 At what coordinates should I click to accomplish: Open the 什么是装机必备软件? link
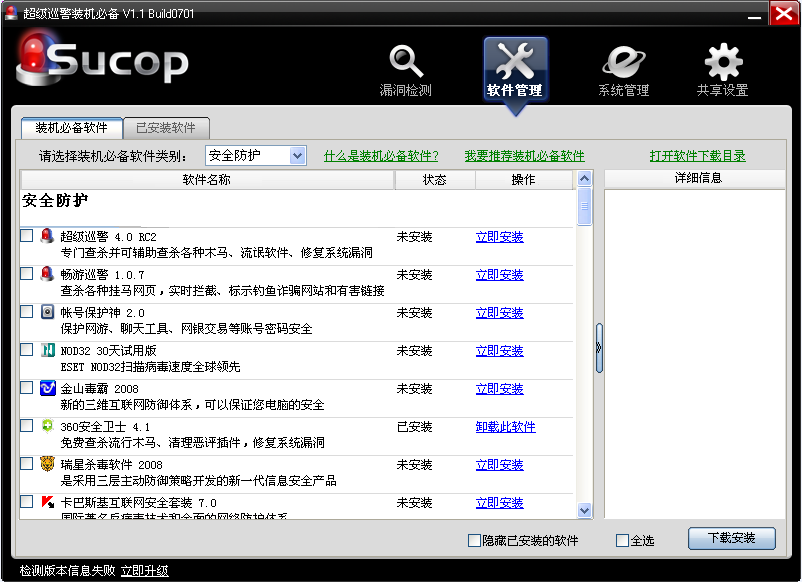pos(381,155)
